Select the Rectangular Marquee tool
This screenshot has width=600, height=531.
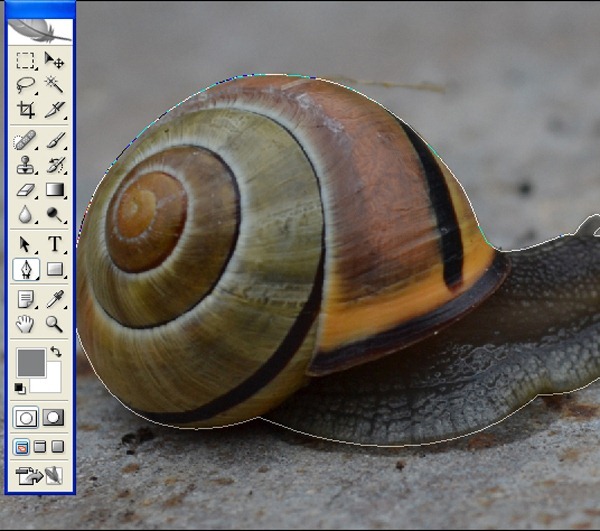tap(26, 60)
